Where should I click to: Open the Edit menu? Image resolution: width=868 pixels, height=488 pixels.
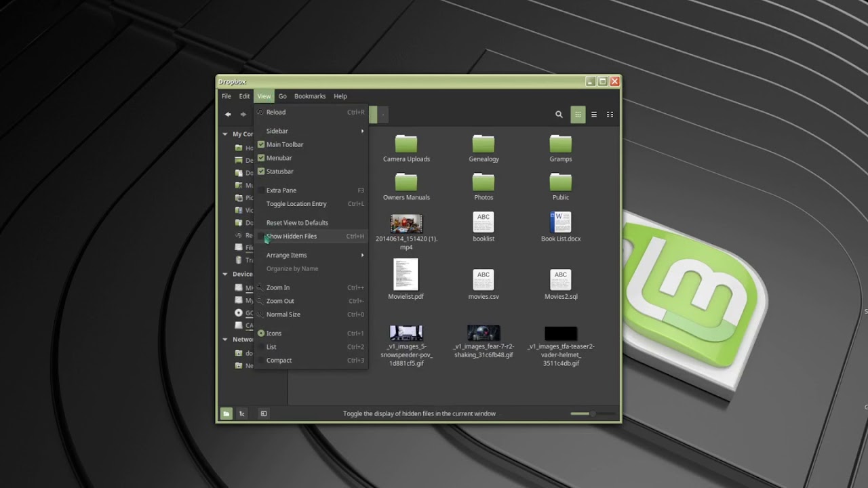pyautogui.click(x=244, y=96)
